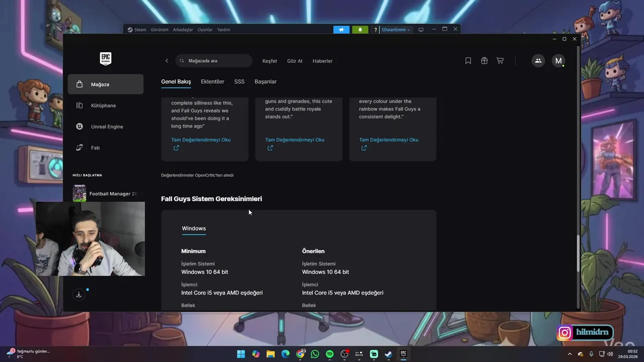Click Football Manager quick launch title
The width and height of the screenshot is (644, 362).
click(x=113, y=194)
